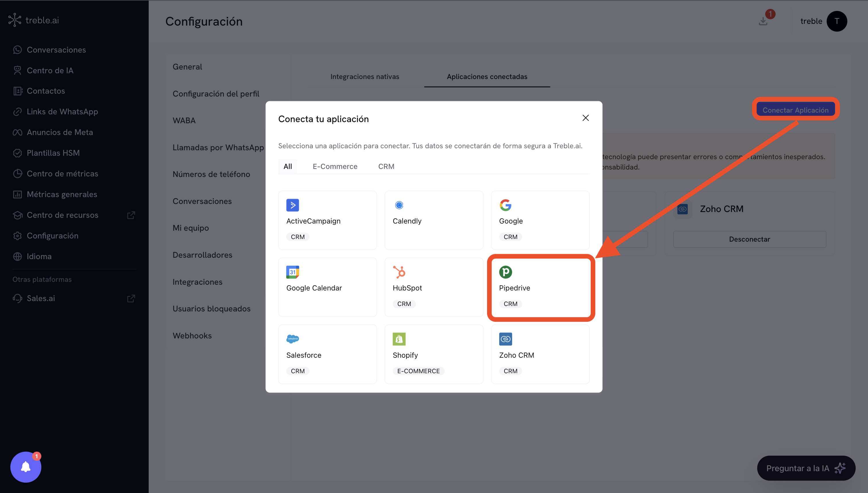Click the Contactos contact-card icon
The width and height of the screenshot is (868, 493).
(18, 91)
